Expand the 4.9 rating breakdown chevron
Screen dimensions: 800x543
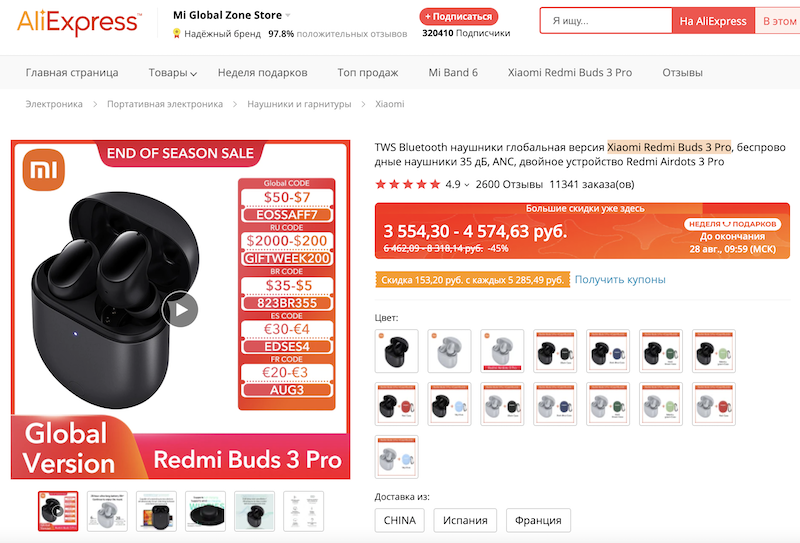tap(466, 185)
